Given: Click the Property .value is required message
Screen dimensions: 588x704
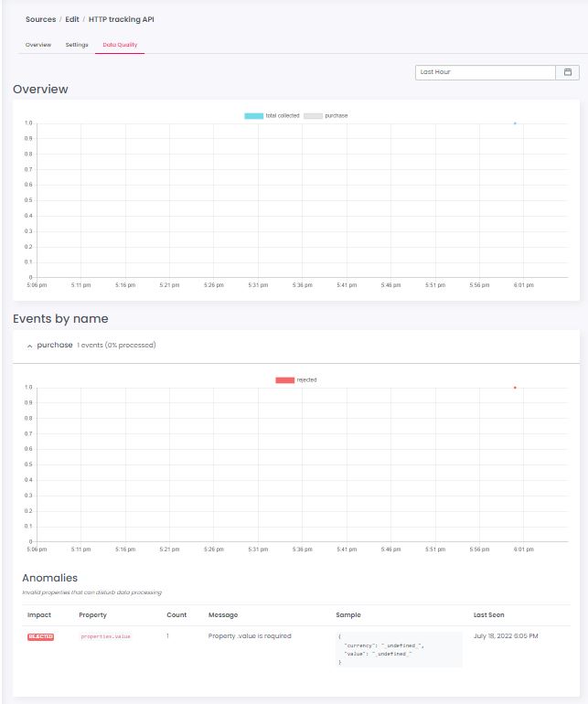Looking at the screenshot, I should (x=250, y=635).
